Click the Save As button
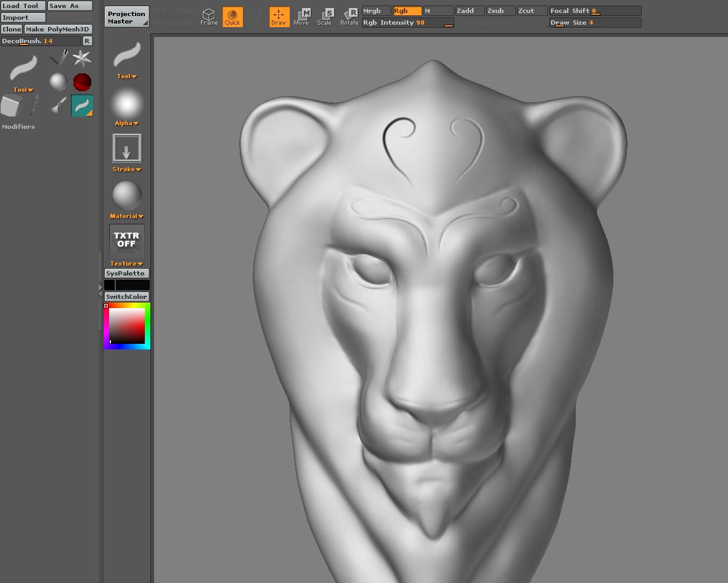The width and height of the screenshot is (728, 583). coord(70,6)
